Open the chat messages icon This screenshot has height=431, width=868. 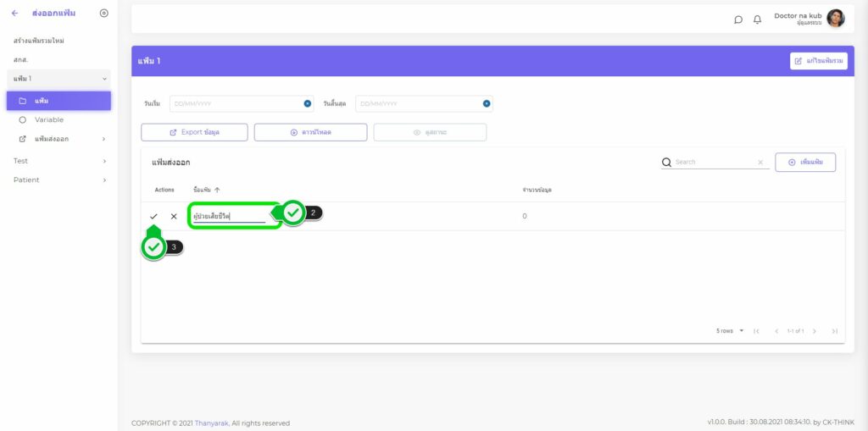[x=738, y=19]
